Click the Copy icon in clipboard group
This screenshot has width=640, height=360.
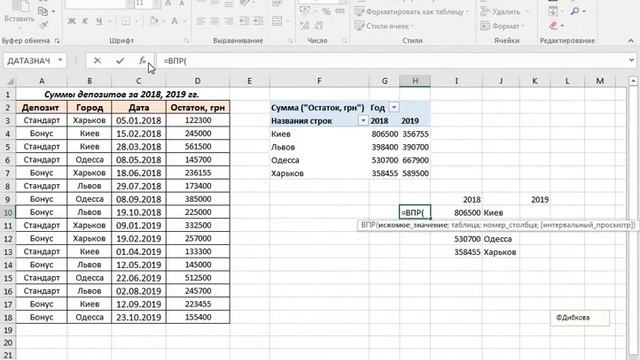point(43,11)
